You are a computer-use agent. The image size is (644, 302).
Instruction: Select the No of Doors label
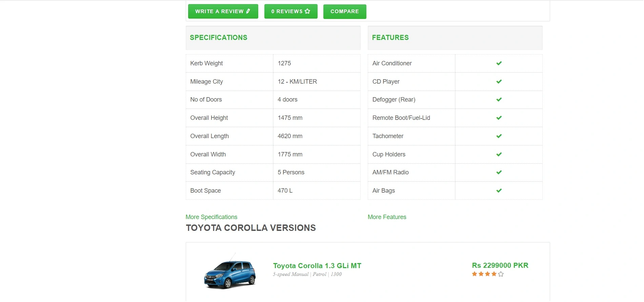click(206, 100)
